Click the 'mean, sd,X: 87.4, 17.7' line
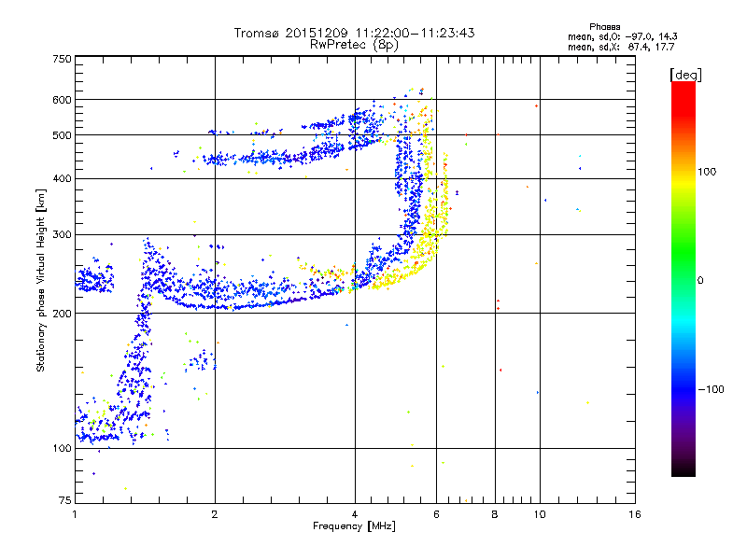The width and height of the screenshot is (747, 560). 621,47
